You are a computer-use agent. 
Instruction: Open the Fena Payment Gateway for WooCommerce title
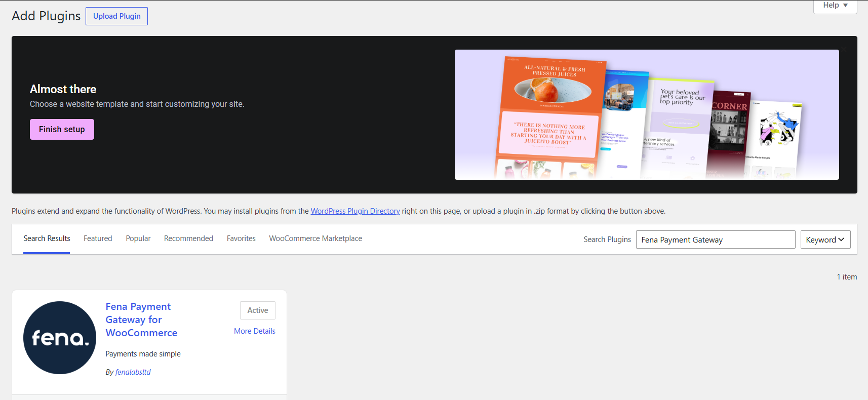pos(141,319)
